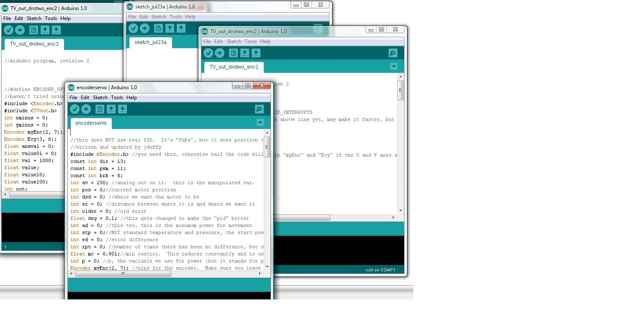644x317 pixels.
Task: Expand the tab menu arrow in the right TV_out_drotwo_enc2 window
Action: [x=394, y=66]
